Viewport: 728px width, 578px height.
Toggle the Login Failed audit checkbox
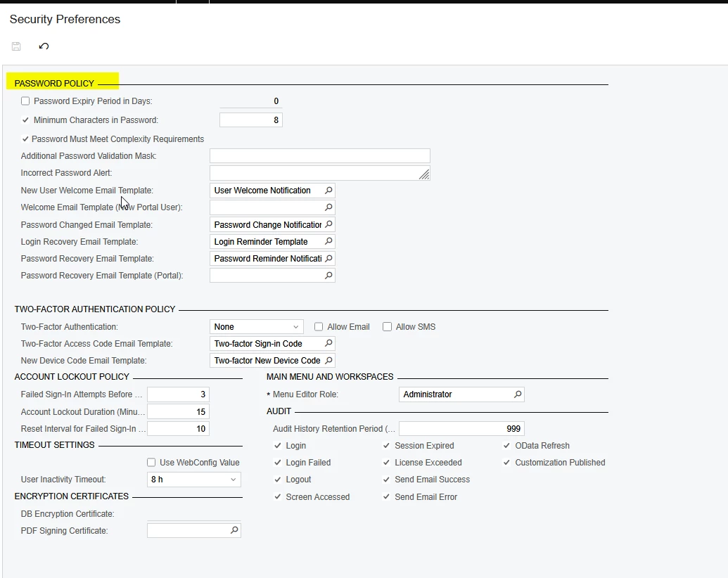278,463
